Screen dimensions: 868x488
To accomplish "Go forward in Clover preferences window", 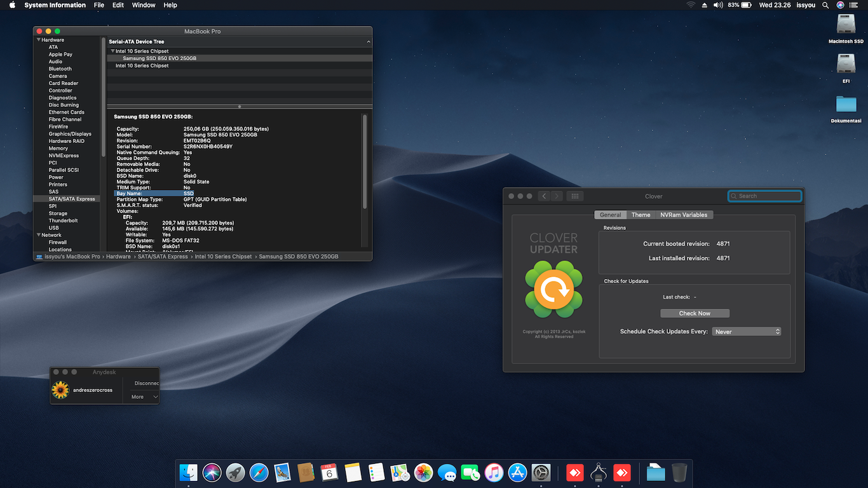I will tap(557, 196).
